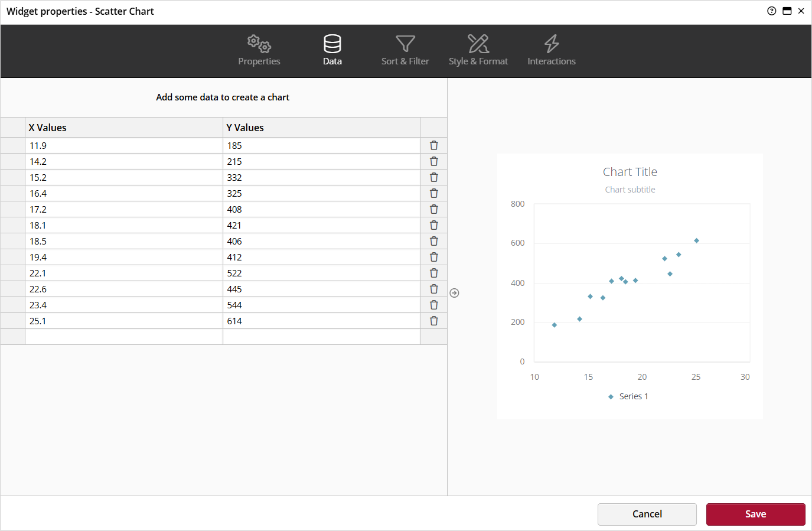Select the Y value cell 408
Viewport: 812px width, 531px height.
pos(321,209)
